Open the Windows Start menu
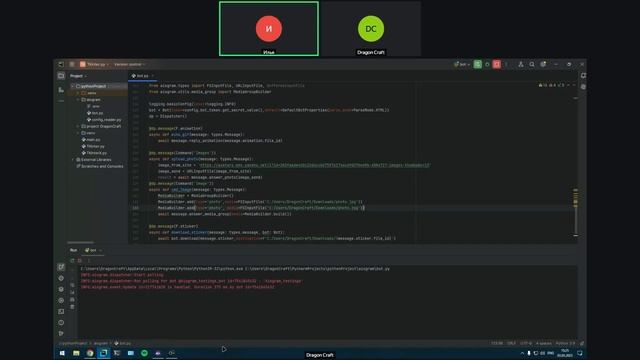This screenshot has width=640, height=360. (x=62, y=353)
